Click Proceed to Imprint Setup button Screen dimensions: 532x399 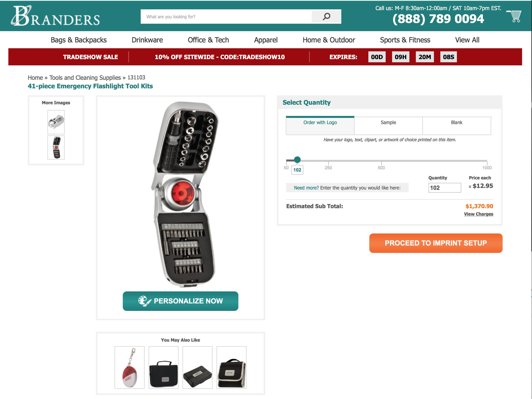(x=436, y=243)
